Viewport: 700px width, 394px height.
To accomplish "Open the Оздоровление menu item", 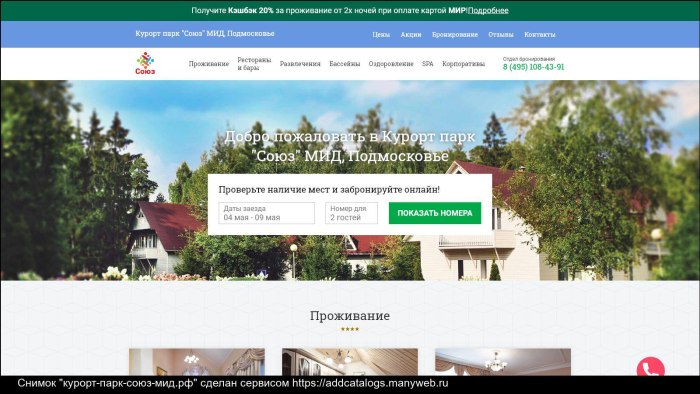I will (391, 64).
